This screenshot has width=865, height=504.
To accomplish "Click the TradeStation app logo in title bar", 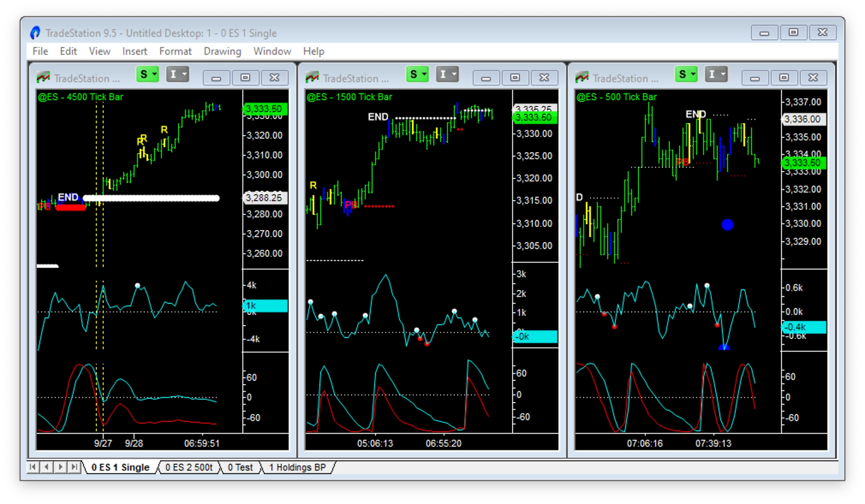I will [35, 33].
